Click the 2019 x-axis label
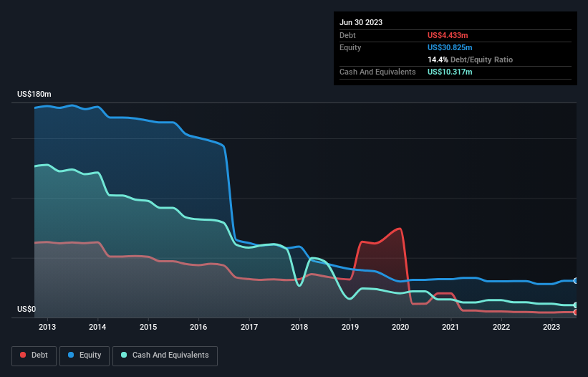The height and width of the screenshot is (377, 588). click(350, 327)
